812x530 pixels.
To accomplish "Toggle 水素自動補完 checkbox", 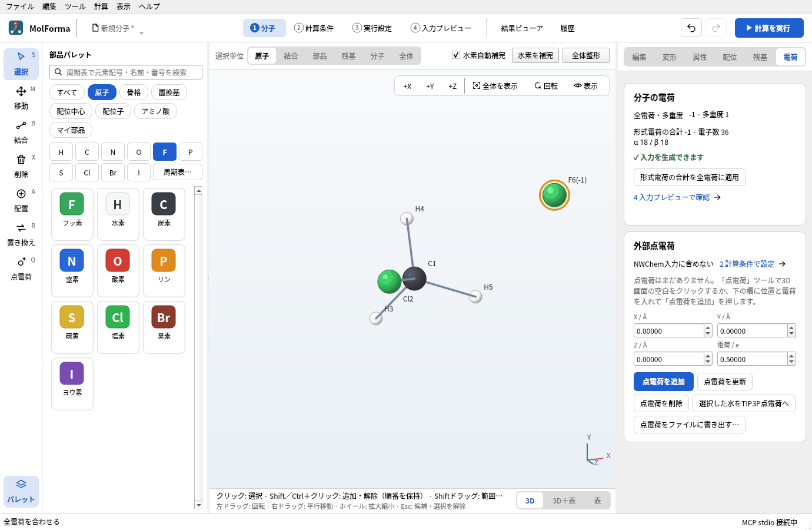I will pos(455,55).
